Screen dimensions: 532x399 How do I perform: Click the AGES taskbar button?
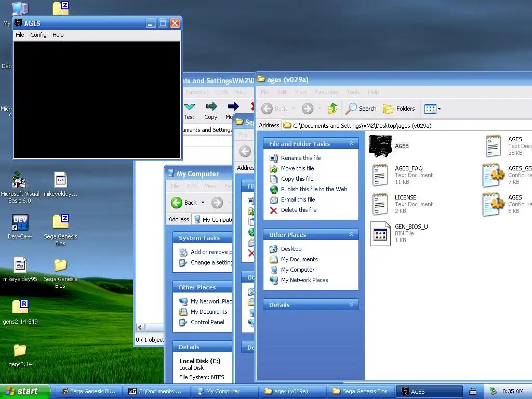429,391
